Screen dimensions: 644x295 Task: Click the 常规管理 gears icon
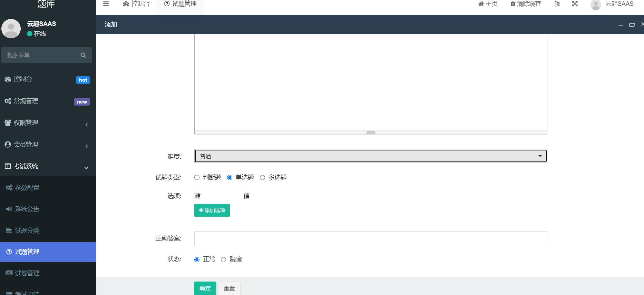[x=8, y=101]
